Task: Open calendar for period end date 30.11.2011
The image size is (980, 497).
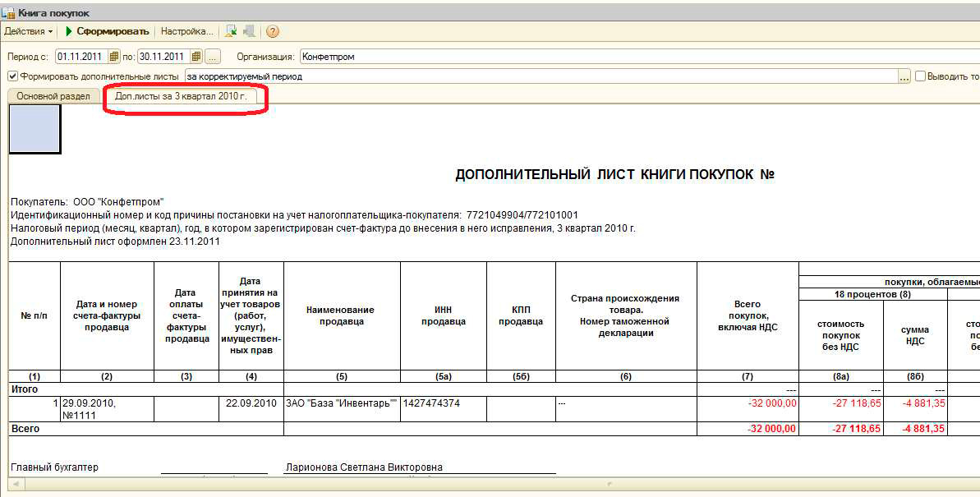Action: pos(196,57)
